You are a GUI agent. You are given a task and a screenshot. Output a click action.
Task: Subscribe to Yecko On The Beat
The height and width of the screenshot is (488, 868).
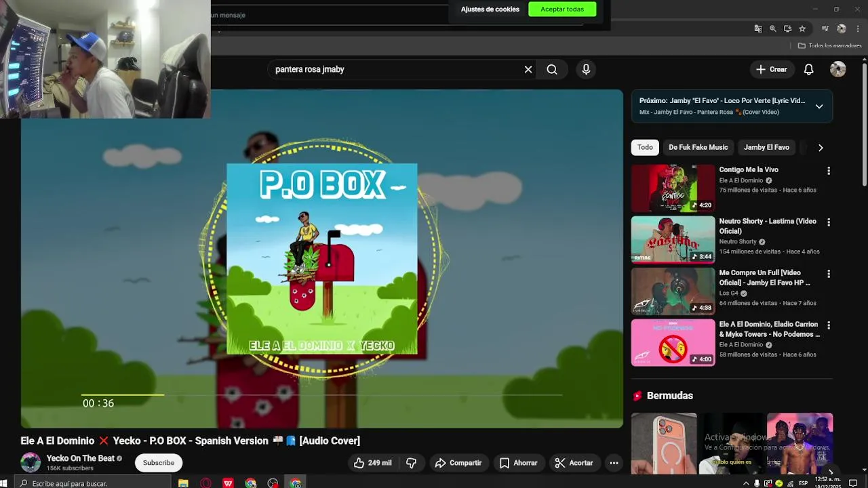(x=158, y=463)
